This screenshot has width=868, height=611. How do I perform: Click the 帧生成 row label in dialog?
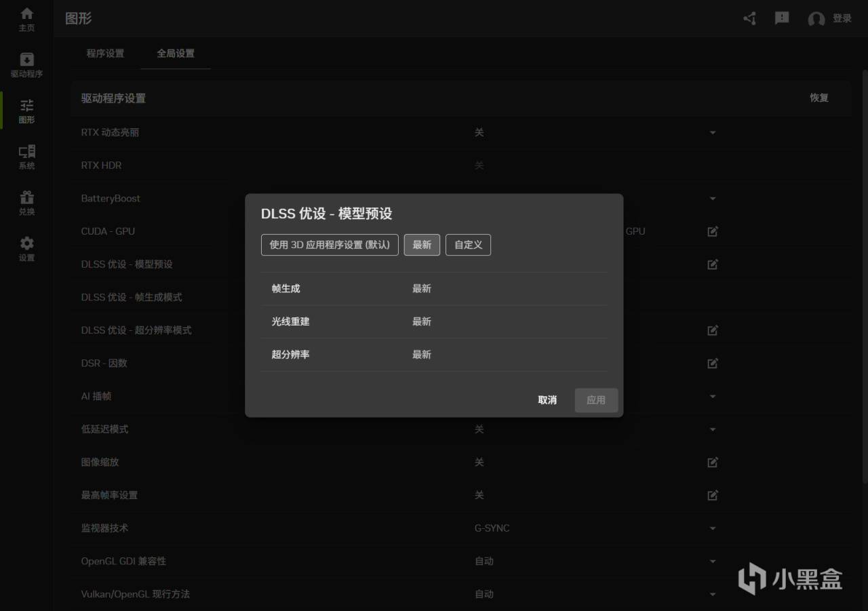pyautogui.click(x=285, y=289)
